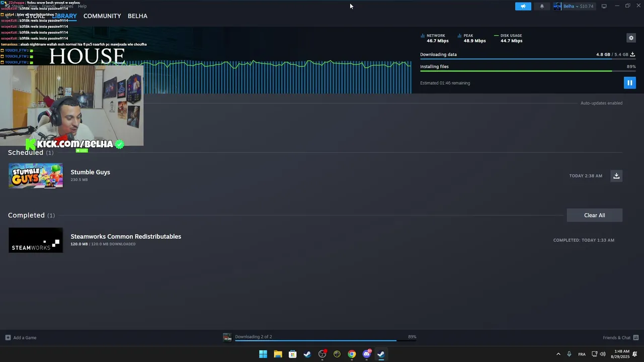The image size is (644, 362).
Task: Click the TODAY 2:38 AM schedule
Action: (x=586, y=176)
